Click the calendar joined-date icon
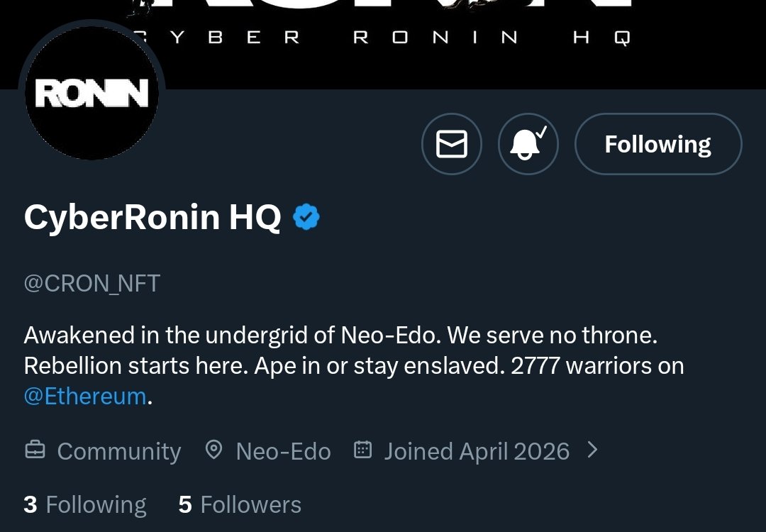Image resolution: width=766 pixels, height=532 pixels. [x=362, y=450]
